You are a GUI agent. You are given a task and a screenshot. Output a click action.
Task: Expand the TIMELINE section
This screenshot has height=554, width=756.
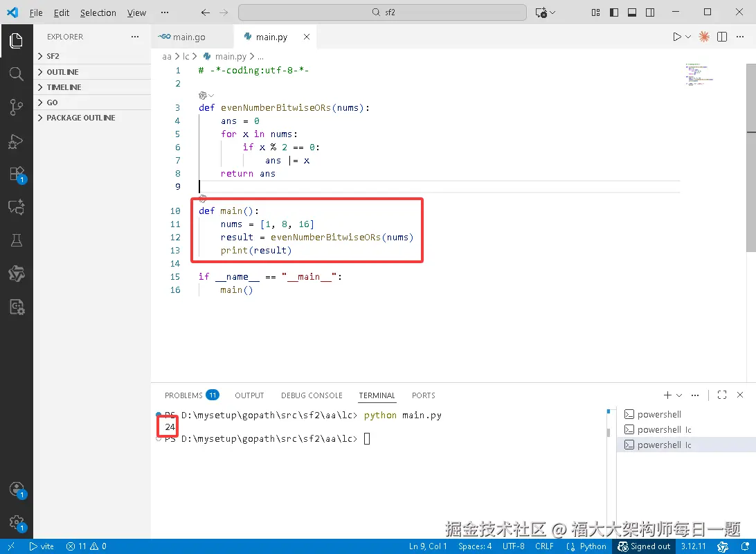tap(91, 87)
